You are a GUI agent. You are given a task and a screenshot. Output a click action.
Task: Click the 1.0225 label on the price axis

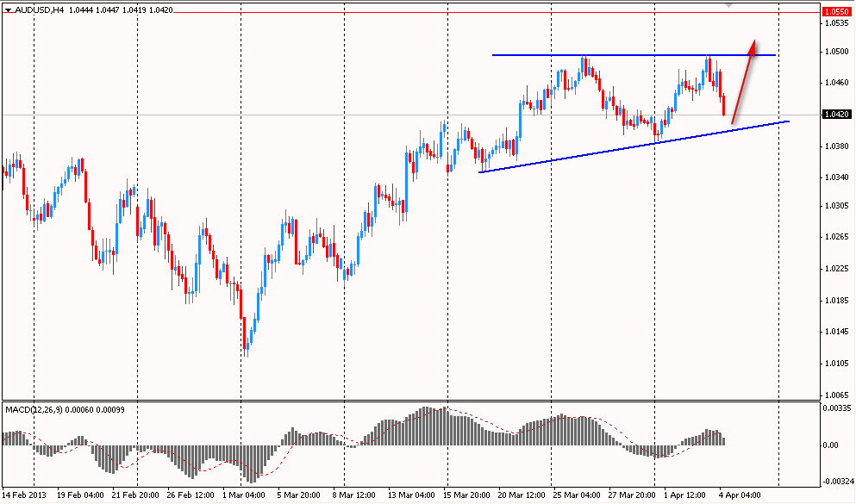click(x=837, y=268)
